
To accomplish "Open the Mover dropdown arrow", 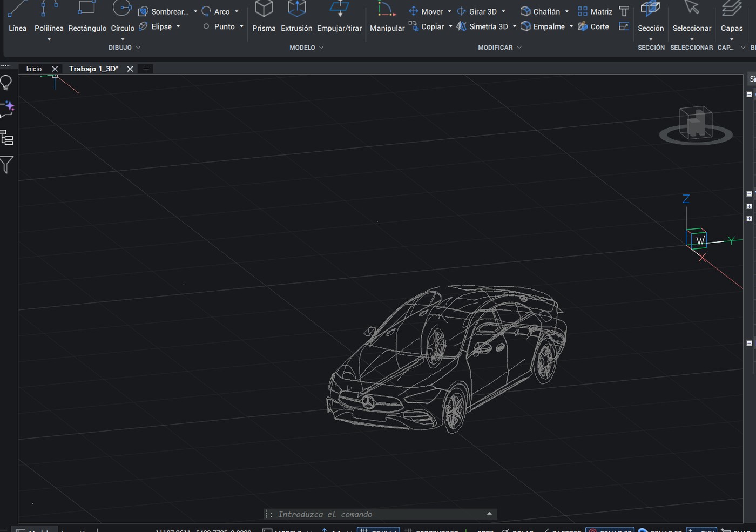I will (449, 11).
